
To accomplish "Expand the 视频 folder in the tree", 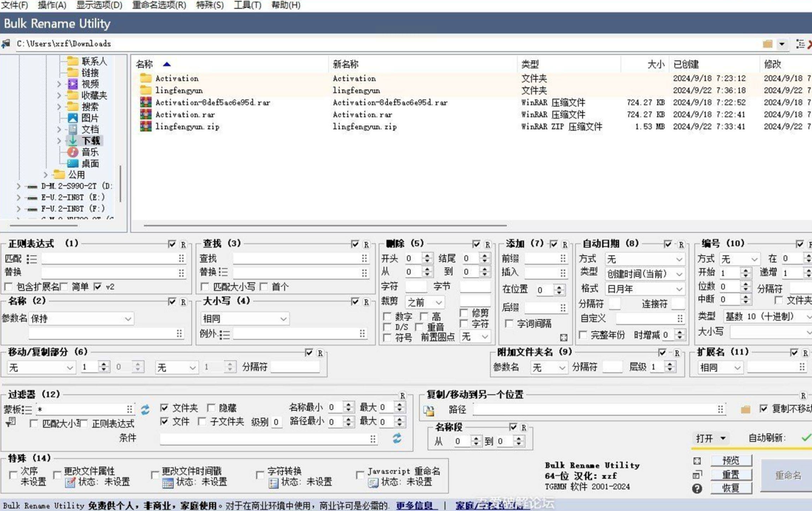I will click(x=59, y=84).
